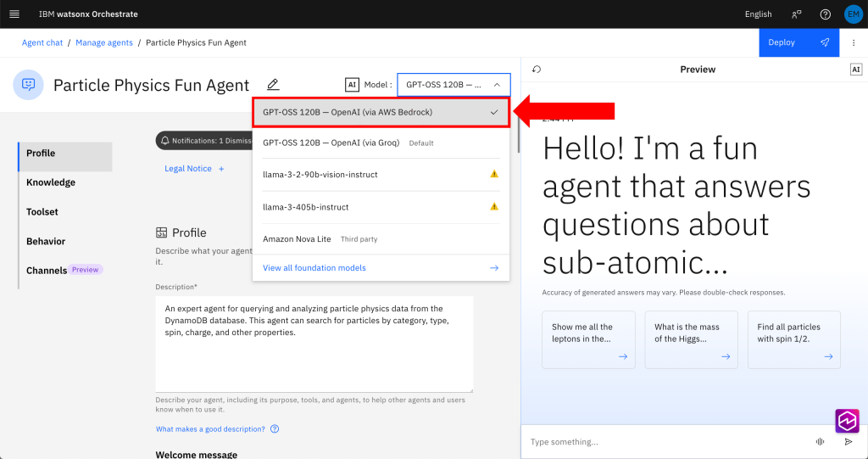Click inside the Description text area

(x=314, y=344)
